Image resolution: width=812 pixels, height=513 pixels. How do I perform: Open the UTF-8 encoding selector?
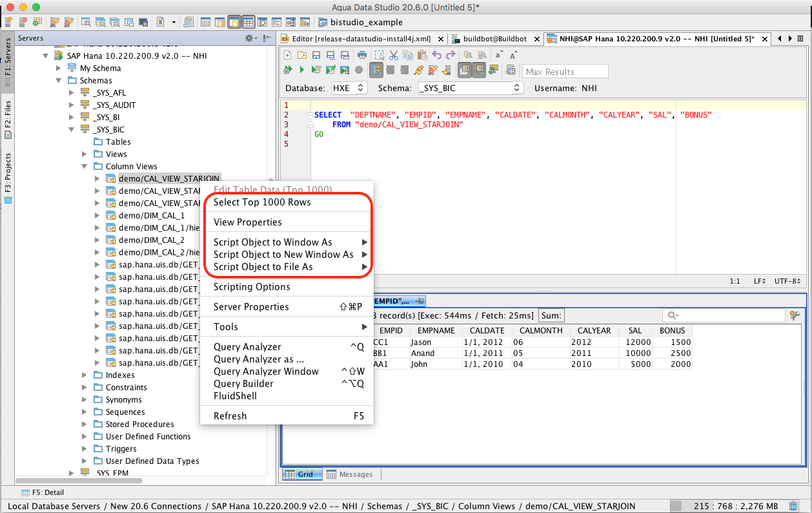[787, 281]
